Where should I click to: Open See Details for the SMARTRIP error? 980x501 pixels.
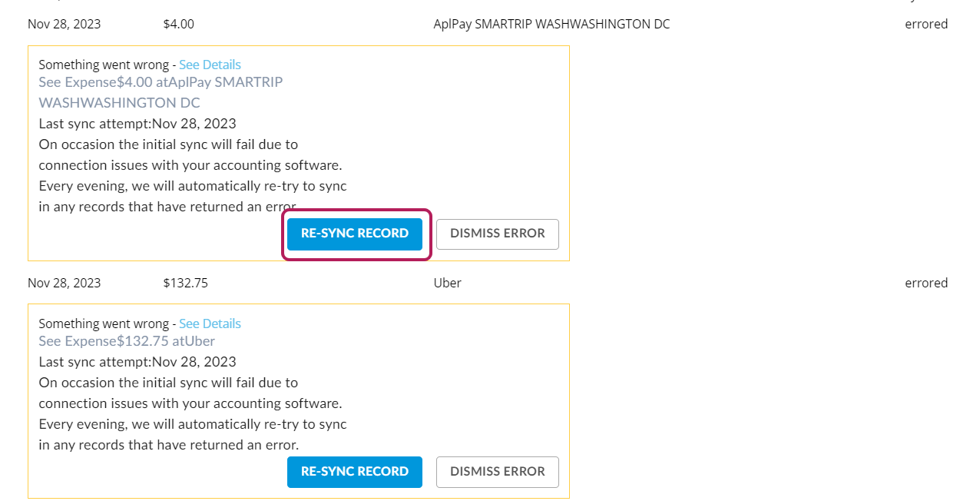click(210, 65)
